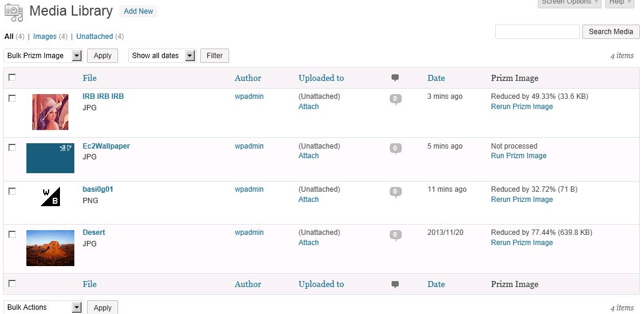The image size is (644, 314).
Task: Show Unattached media items
Action: tap(94, 37)
